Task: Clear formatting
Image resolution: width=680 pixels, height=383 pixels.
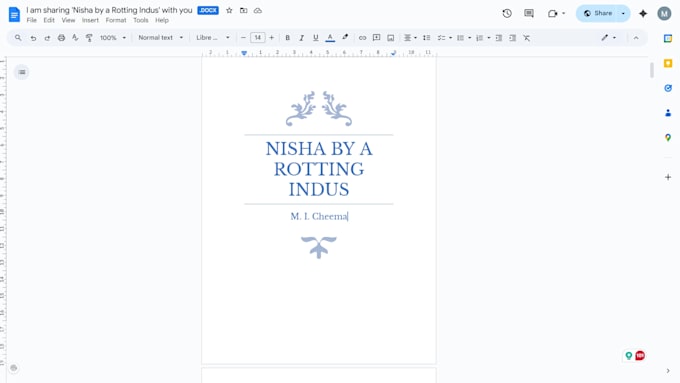Action: click(526, 38)
